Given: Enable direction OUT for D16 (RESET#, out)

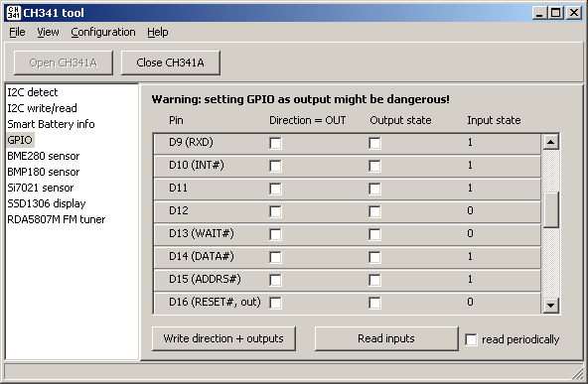Looking at the screenshot, I should (275, 303).
